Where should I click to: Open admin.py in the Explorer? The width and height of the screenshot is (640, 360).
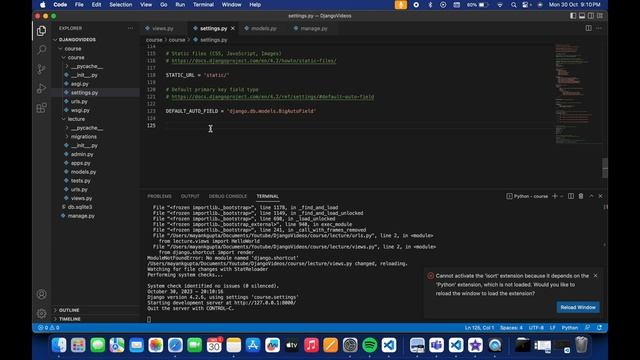click(82, 154)
